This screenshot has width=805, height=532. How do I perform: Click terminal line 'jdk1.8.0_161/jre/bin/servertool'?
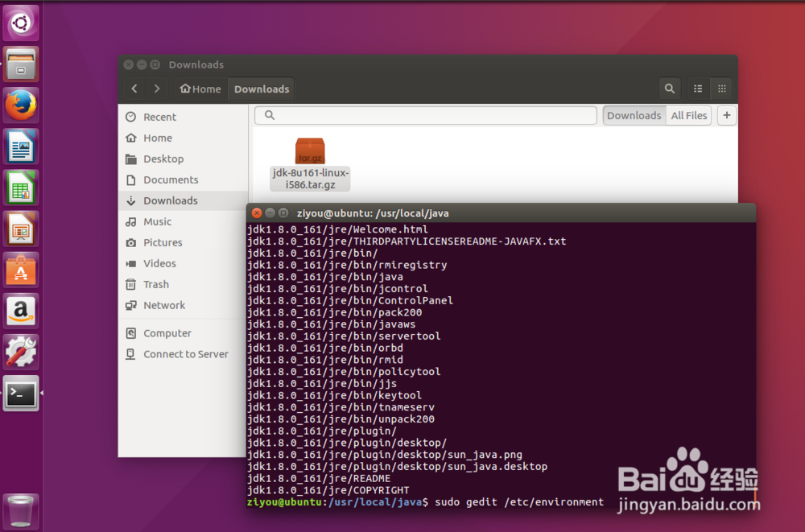point(344,336)
